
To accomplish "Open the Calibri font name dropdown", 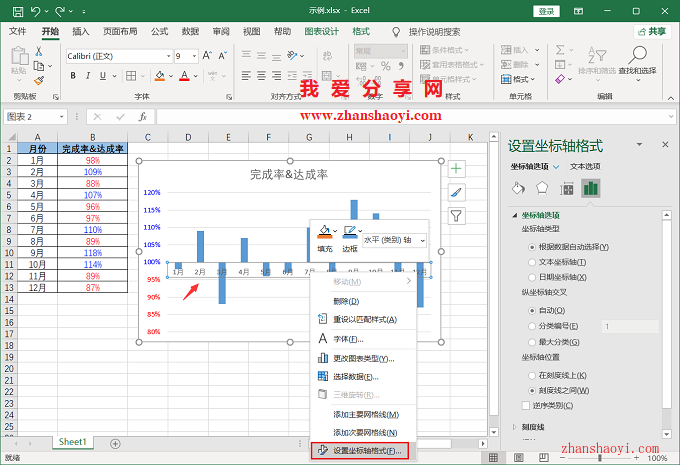I will pyautogui.click(x=168, y=56).
